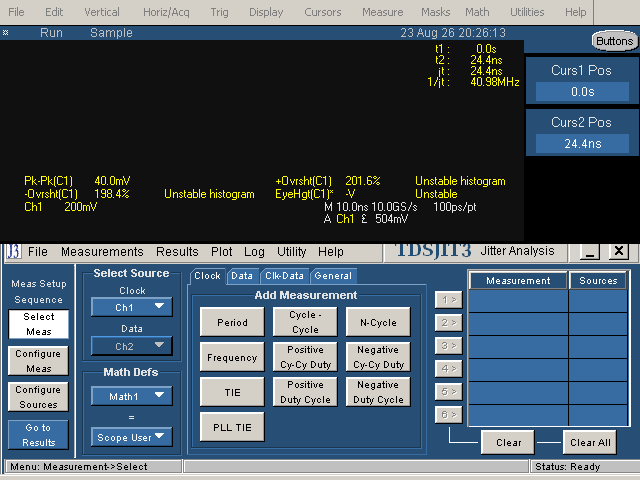This screenshot has height=480, width=640.
Task: Click the Sources column header
Action: coord(598,280)
